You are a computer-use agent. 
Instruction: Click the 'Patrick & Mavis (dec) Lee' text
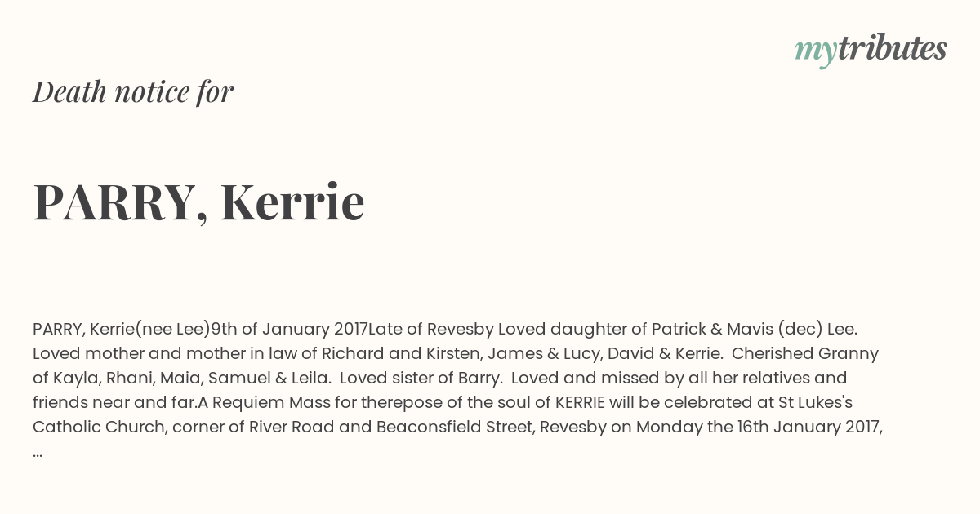click(x=754, y=330)
